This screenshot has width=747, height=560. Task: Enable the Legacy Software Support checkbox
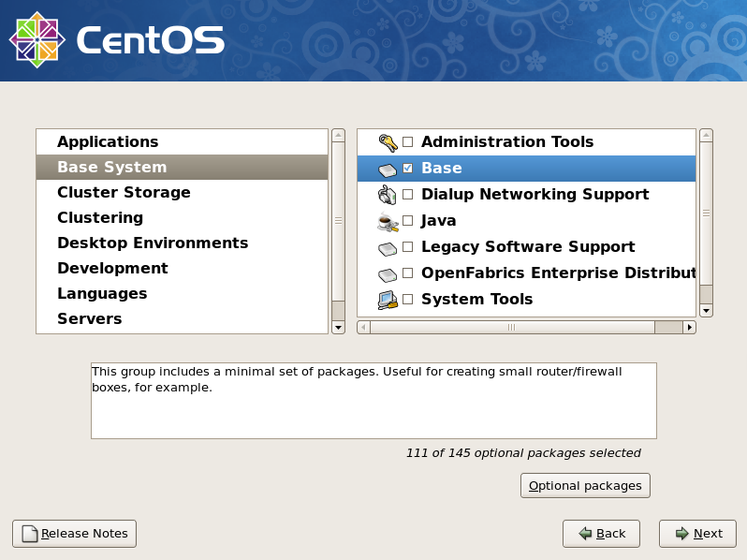point(407,246)
